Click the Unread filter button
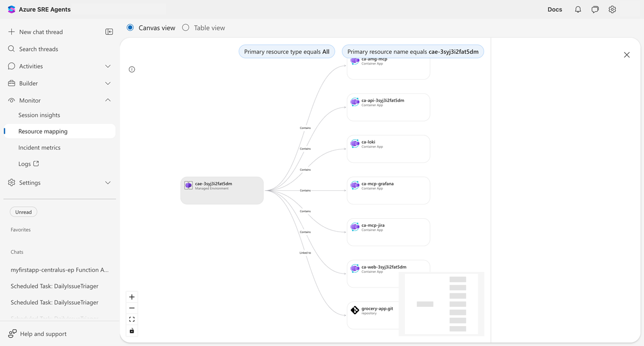The height and width of the screenshot is (346, 644). tap(23, 212)
